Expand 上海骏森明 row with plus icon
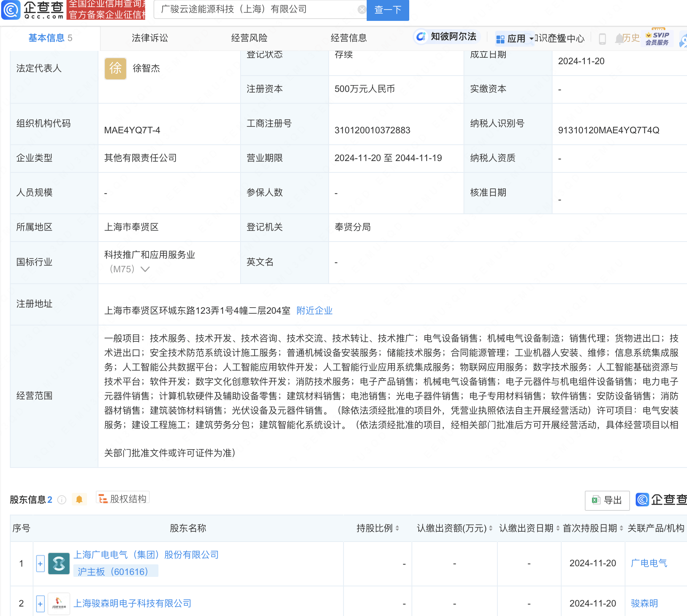687x616 pixels. [x=40, y=603]
